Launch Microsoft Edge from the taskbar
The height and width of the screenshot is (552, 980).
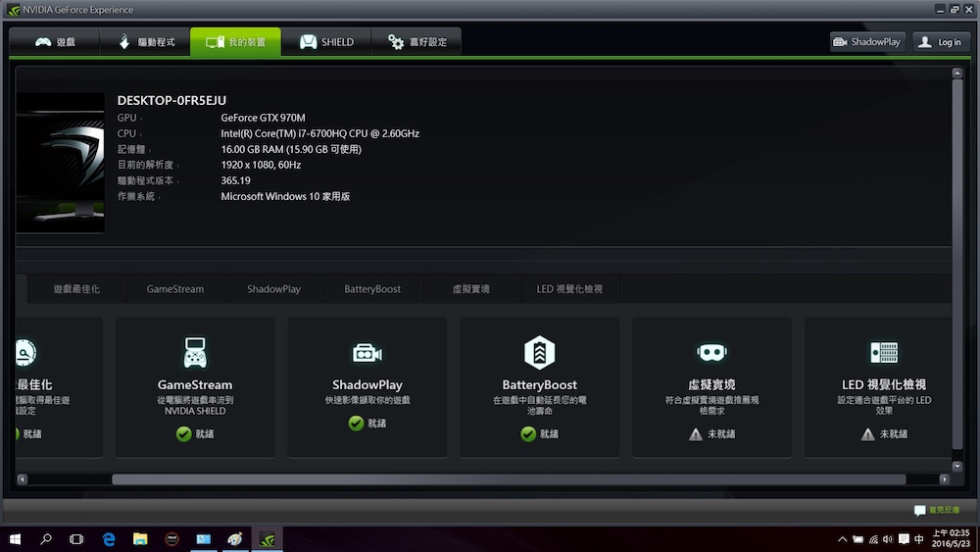tap(109, 539)
